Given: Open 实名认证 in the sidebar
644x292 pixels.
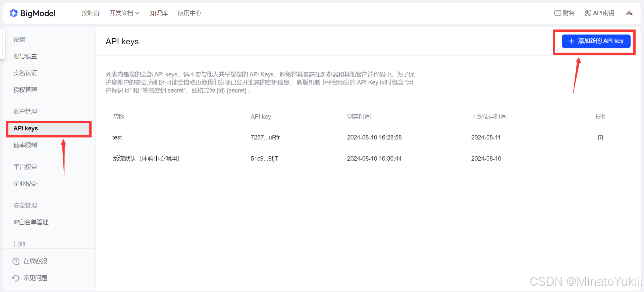Looking at the screenshot, I should 25,73.
